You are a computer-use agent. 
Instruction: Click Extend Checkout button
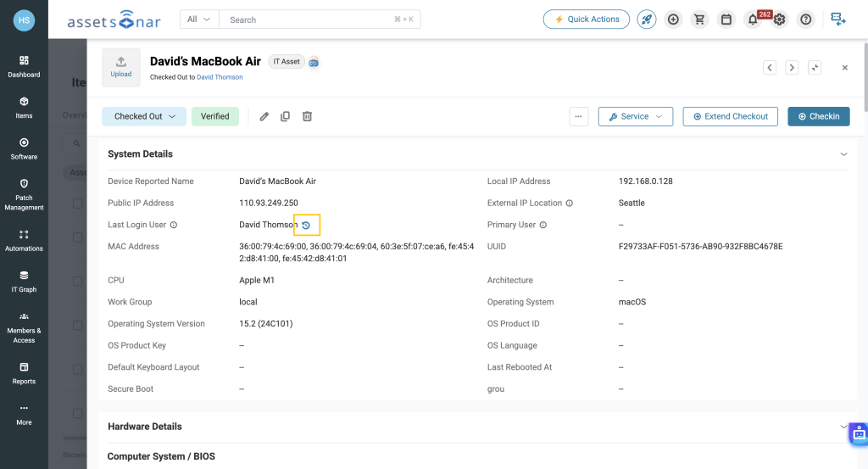coord(730,116)
